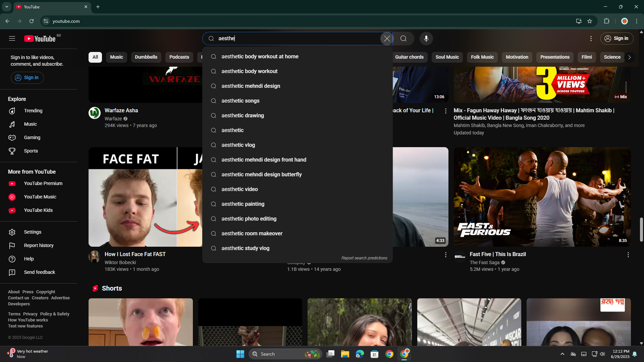The height and width of the screenshot is (362, 644).
Task: Click the magnifier search button
Action: coord(404,39)
